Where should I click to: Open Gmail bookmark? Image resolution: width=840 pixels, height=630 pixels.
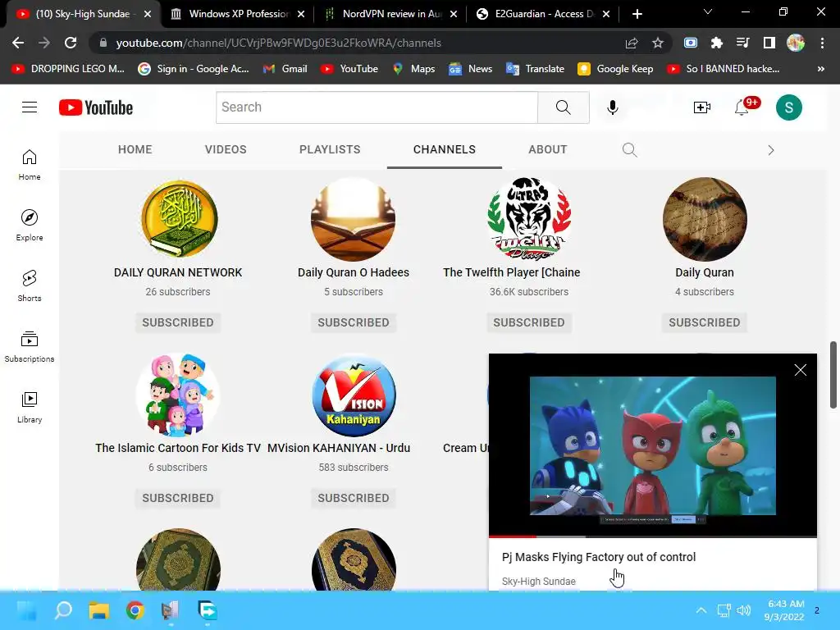285,69
